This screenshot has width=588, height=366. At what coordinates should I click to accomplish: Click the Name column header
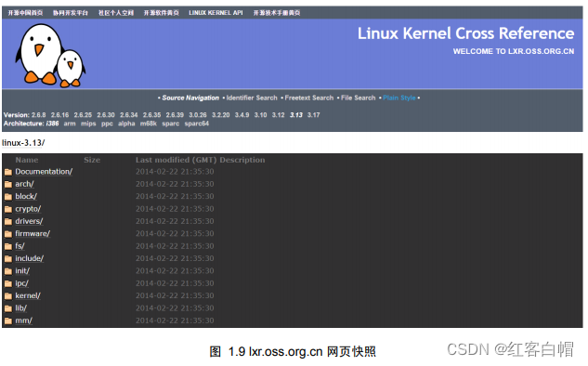pyautogui.click(x=27, y=160)
